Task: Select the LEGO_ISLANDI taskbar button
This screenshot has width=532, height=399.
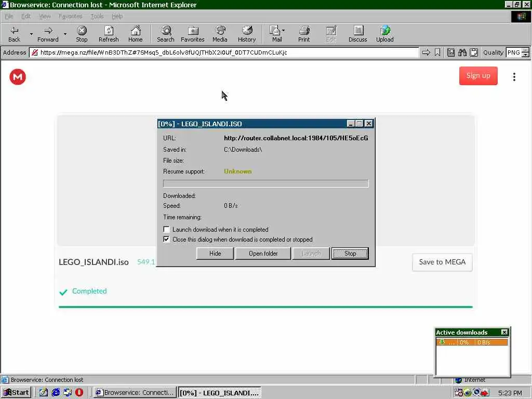Action: pos(220,393)
